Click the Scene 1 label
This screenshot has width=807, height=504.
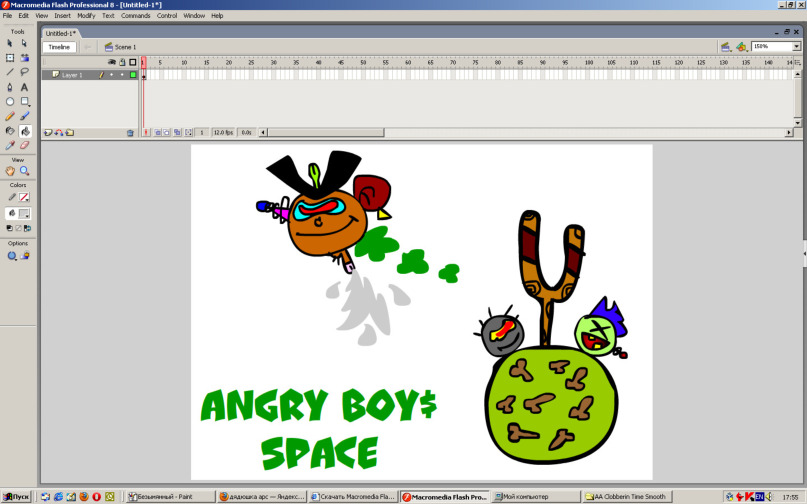[125, 47]
